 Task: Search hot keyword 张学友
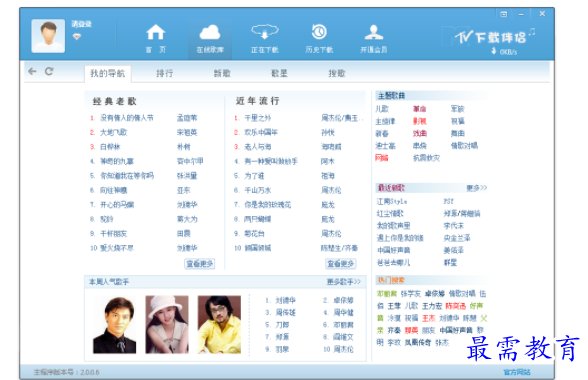point(411,293)
